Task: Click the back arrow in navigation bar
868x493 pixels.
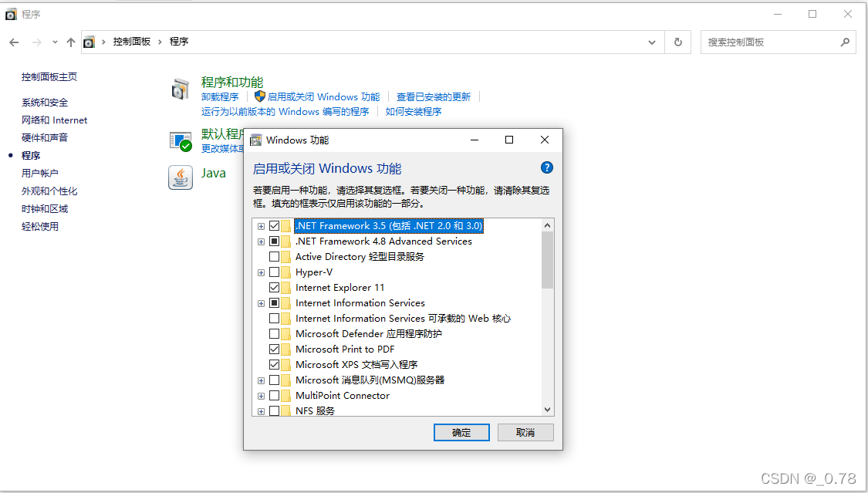Action: click(15, 42)
